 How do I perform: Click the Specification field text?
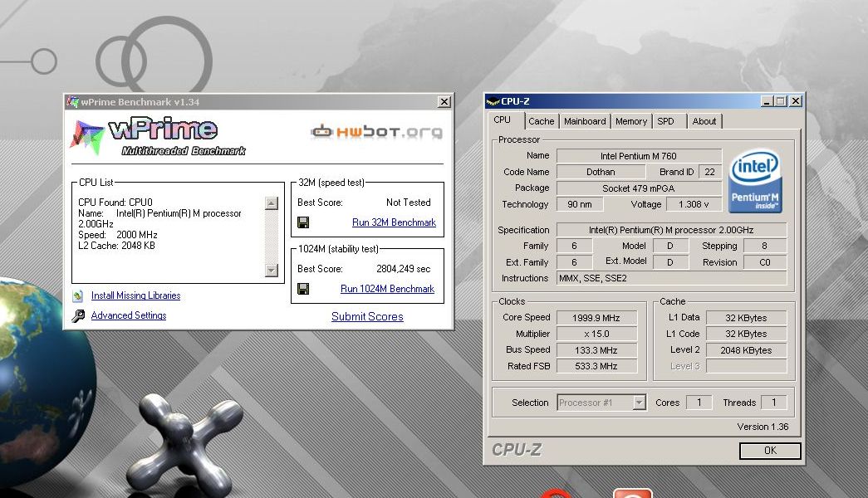pyautogui.click(x=671, y=230)
